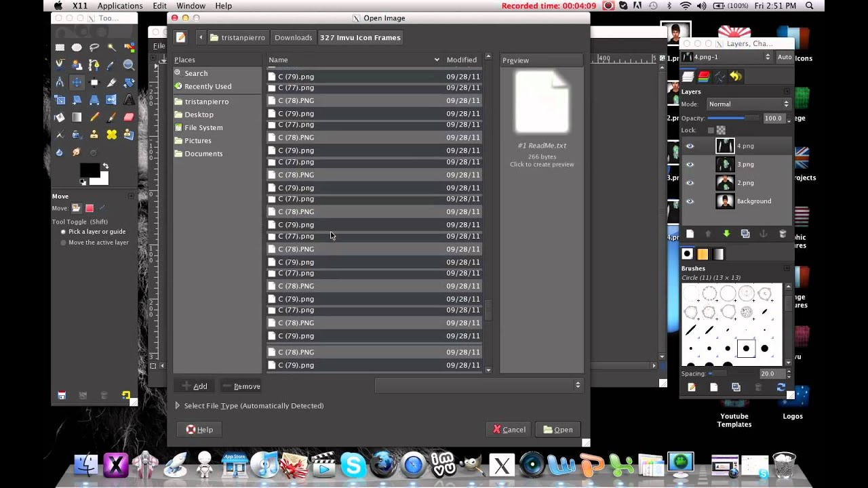Screen dimensions: 868x488
Task: Toggle the Auto button in Layers dock
Action: pos(785,57)
